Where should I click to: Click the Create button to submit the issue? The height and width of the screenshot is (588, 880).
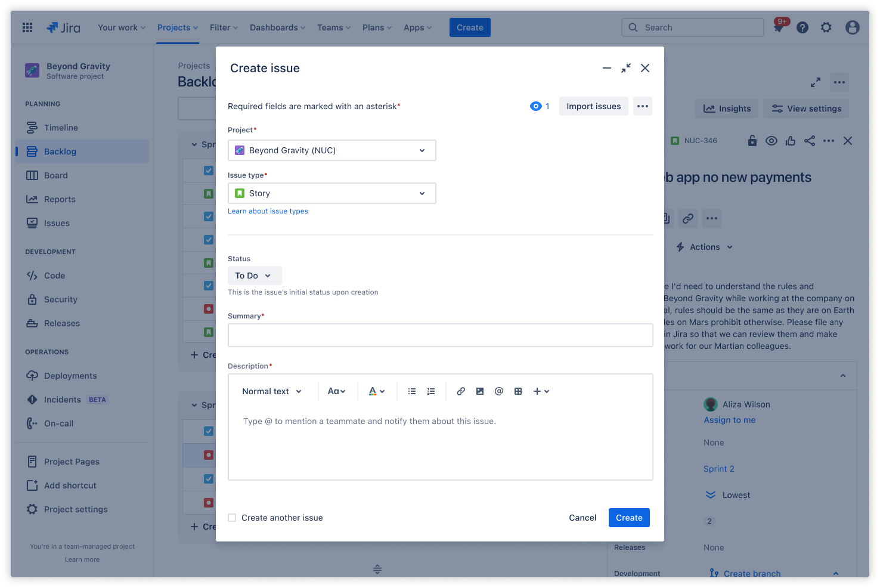click(629, 518)
